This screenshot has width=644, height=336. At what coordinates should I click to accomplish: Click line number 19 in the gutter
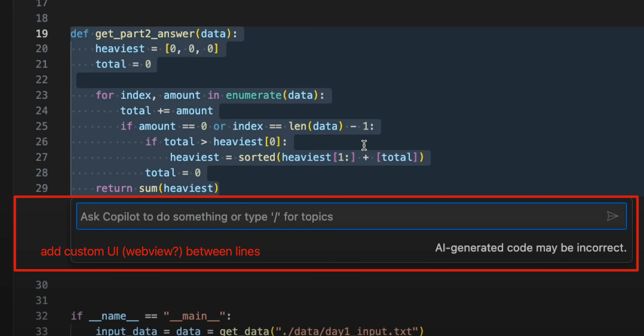(x=42, y=33)
